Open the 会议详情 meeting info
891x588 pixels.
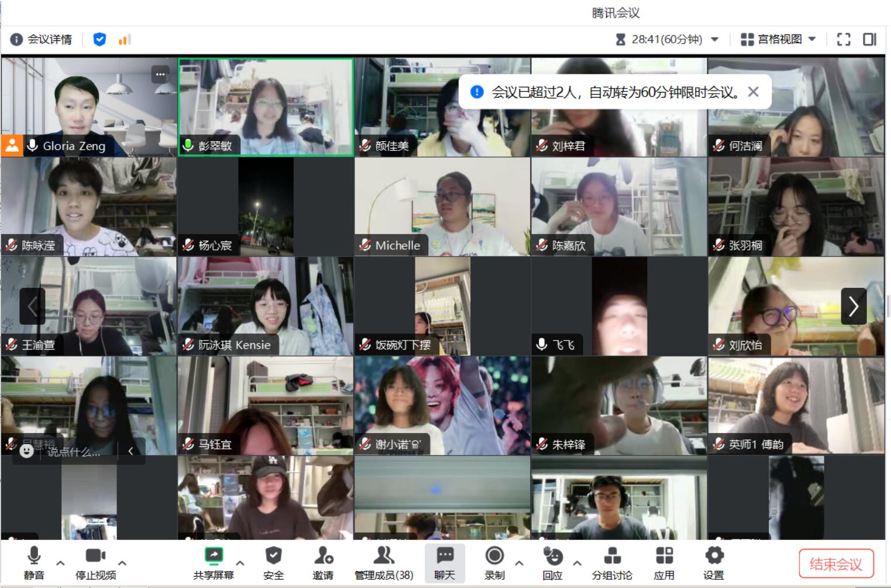pyautogui.click(x=41, y=39)
